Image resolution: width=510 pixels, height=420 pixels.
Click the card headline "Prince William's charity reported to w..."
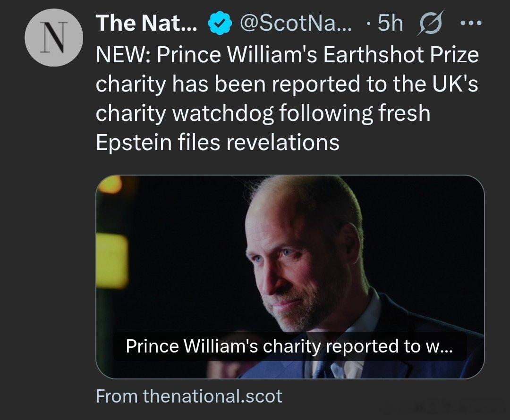tap(289, 346)
